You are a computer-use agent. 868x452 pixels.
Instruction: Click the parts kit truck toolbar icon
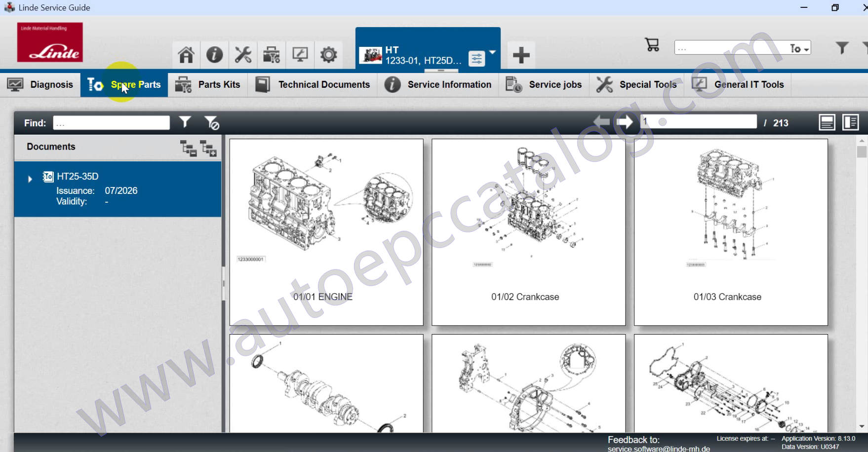(271, 55)
